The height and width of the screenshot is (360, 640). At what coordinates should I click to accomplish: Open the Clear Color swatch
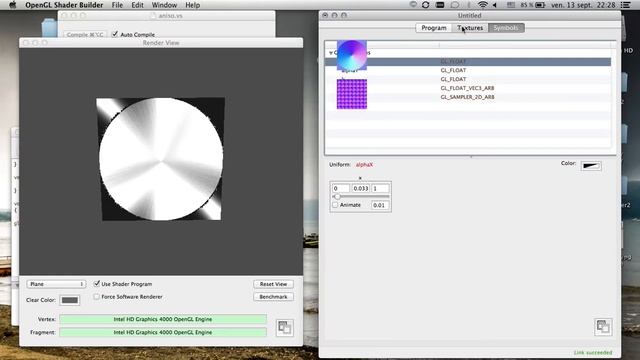pyautogui.click(x=69, y=300)
